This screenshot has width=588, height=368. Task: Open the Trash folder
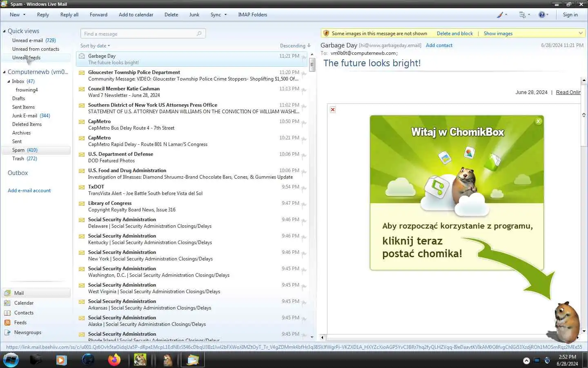[x=24, y=159]
